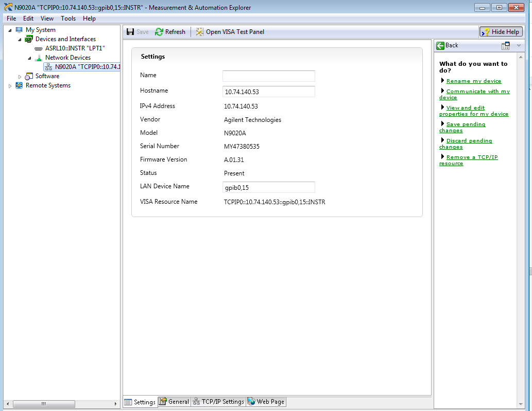Click the Settings tab list icon
This screenshot has height=411, width=532.
(x=128, y=402)
